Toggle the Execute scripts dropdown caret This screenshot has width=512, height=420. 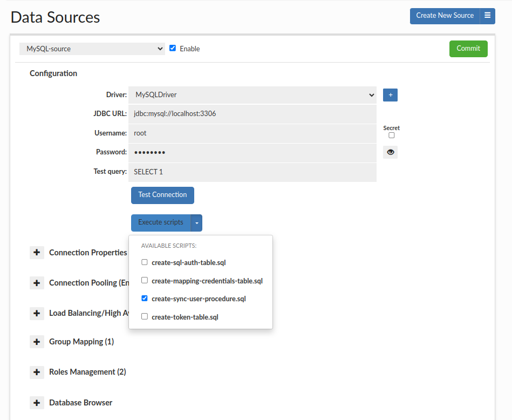[197, 222]
